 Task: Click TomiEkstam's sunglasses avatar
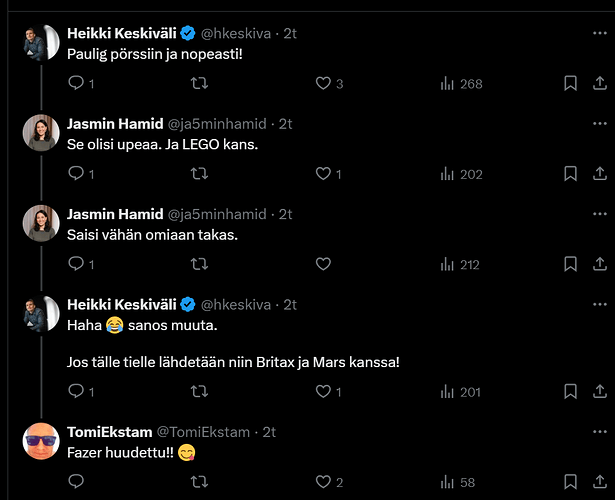[41, 441]
